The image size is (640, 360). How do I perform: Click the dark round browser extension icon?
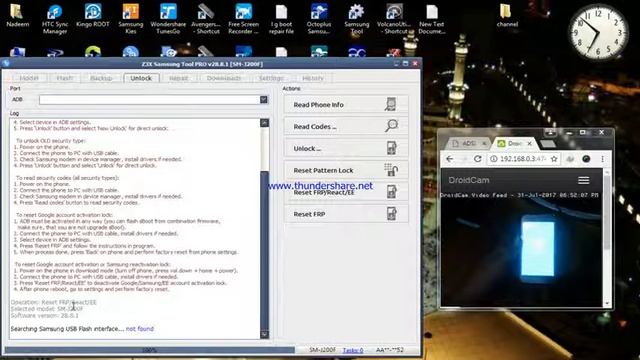coord(586,159)
